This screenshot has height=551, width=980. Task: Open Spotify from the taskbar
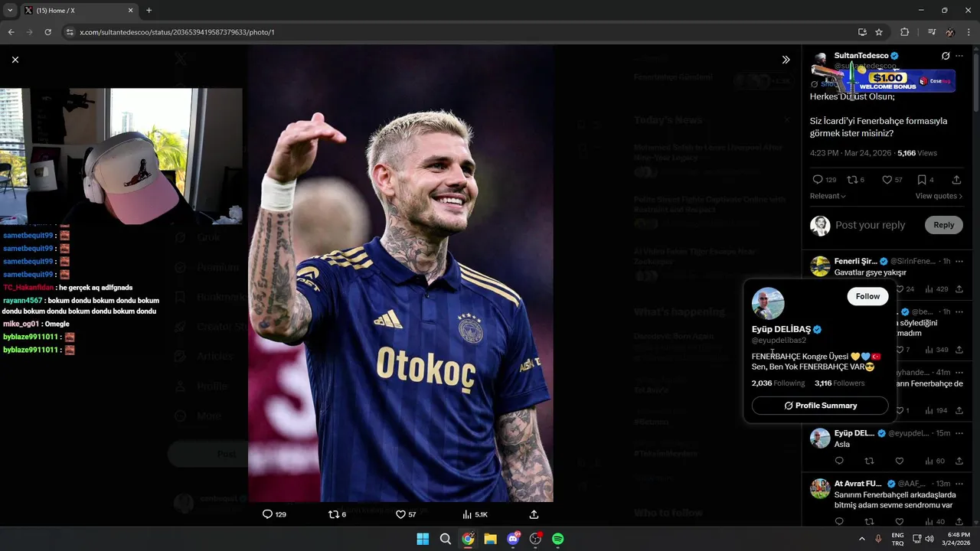tap(558, 539)
